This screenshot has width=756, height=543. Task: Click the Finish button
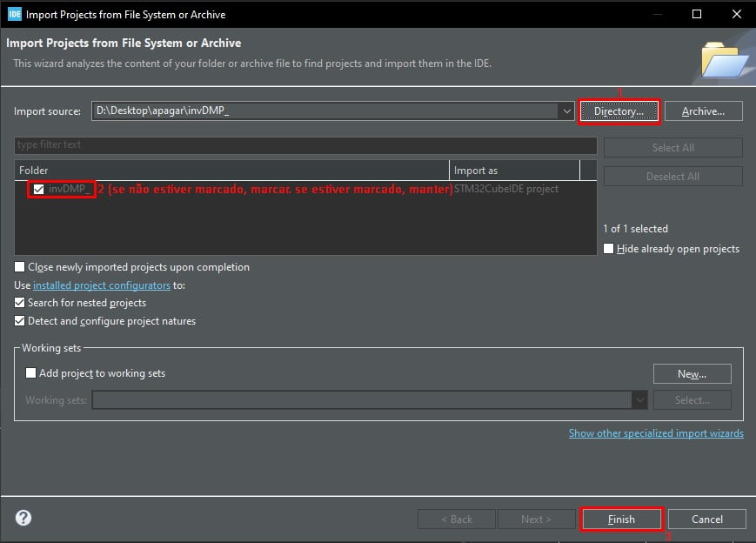621,520
